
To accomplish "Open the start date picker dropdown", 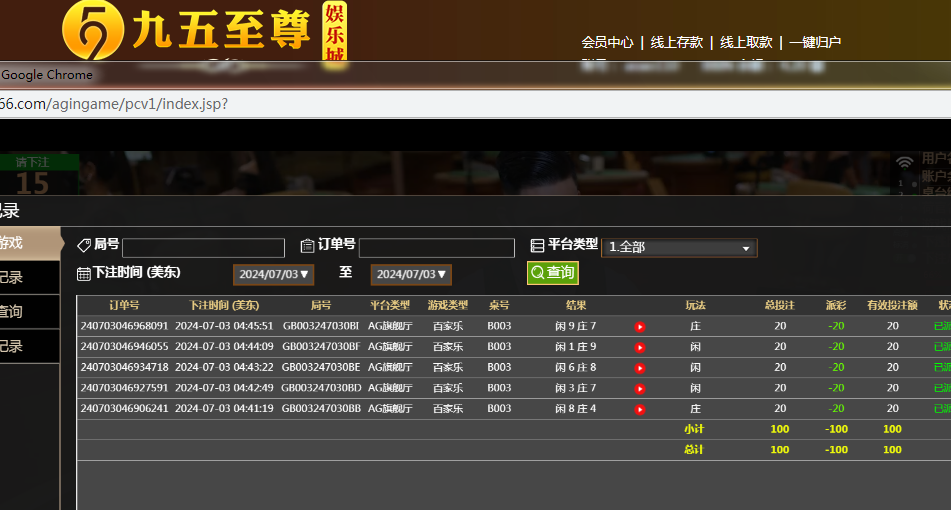I will [x=274, y=274].
